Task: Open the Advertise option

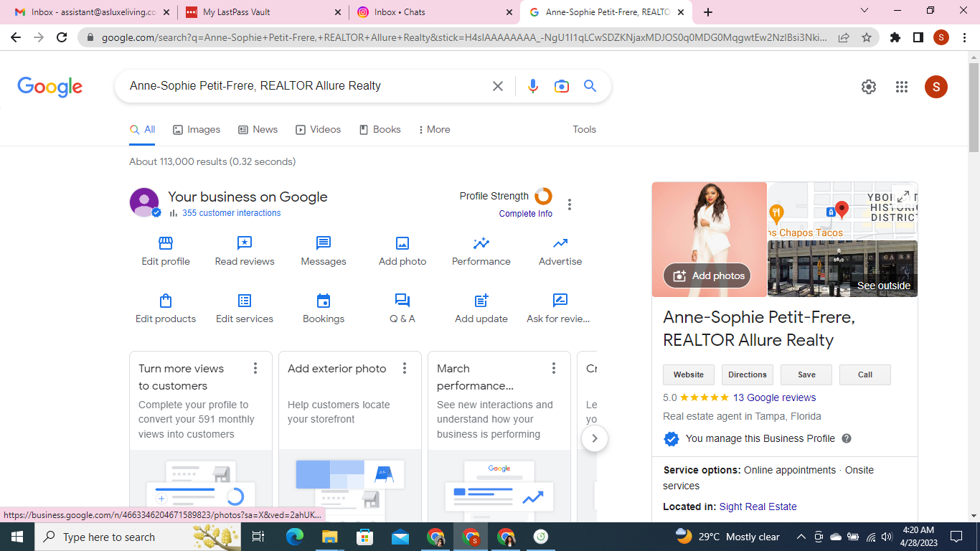Action: pyautogui.click(x=560, y=252)
